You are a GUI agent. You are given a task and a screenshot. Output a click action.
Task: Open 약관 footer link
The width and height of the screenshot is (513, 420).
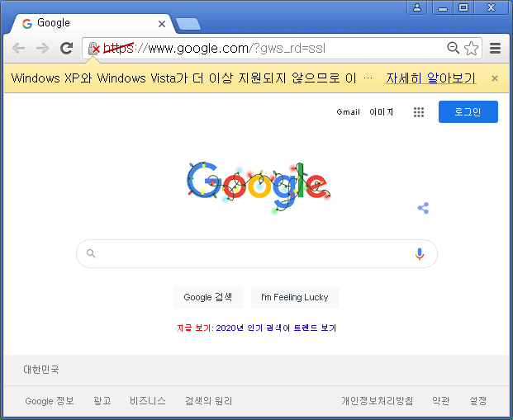[x=440, y=401]
